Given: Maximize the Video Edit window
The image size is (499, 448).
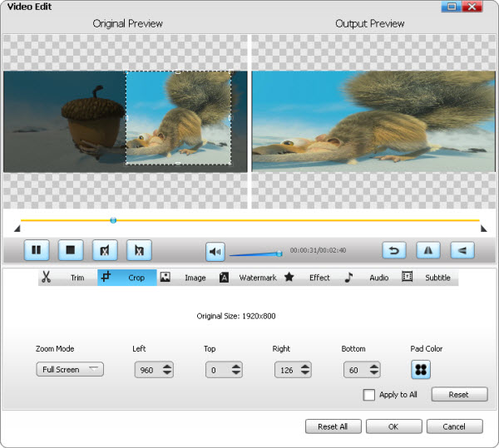Looking at the screenshot, I should [452, 7].
